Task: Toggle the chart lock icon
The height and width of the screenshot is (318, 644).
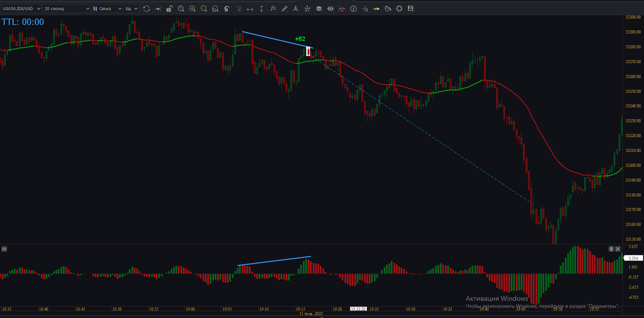Action: (169, 8)
